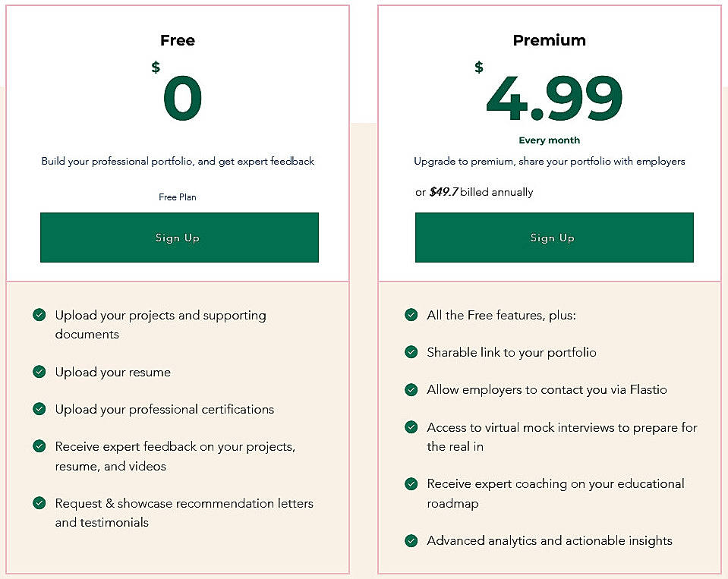Select the checkmark beside 'Request & showcase recommendation letters'
The image size is (728, 579).
click(x=39, y=503)
